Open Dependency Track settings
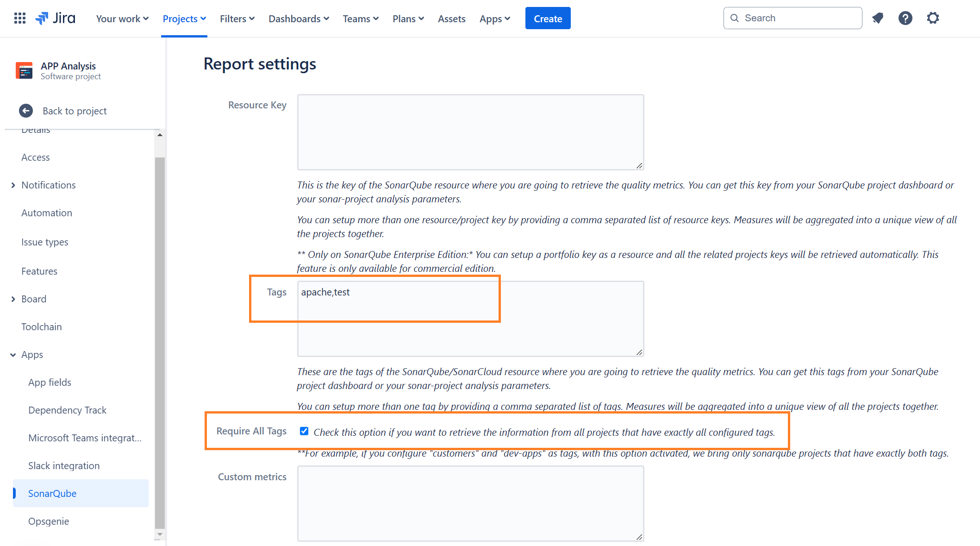The height and width of the screenshot is (546, 980). (x=67, y=410)
